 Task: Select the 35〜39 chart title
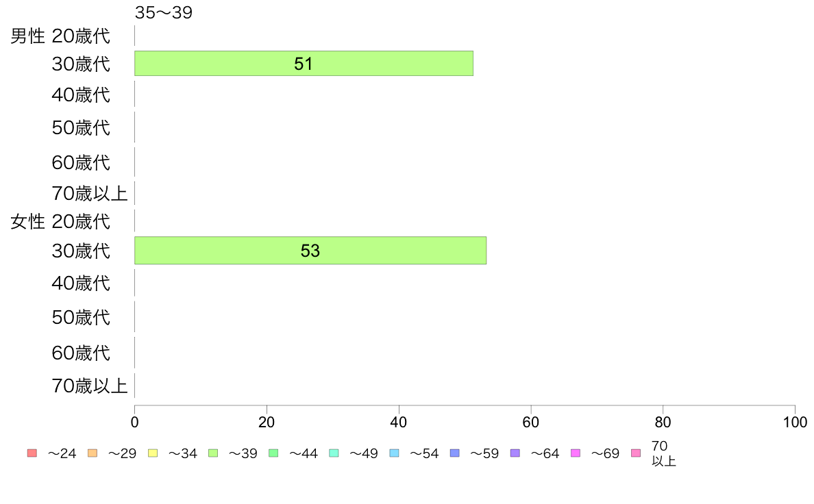point(164,12)
